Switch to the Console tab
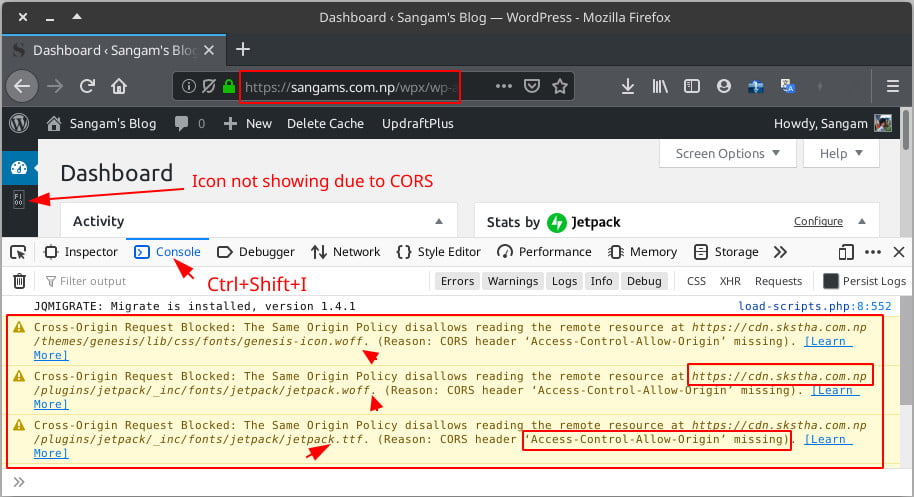 167,252
